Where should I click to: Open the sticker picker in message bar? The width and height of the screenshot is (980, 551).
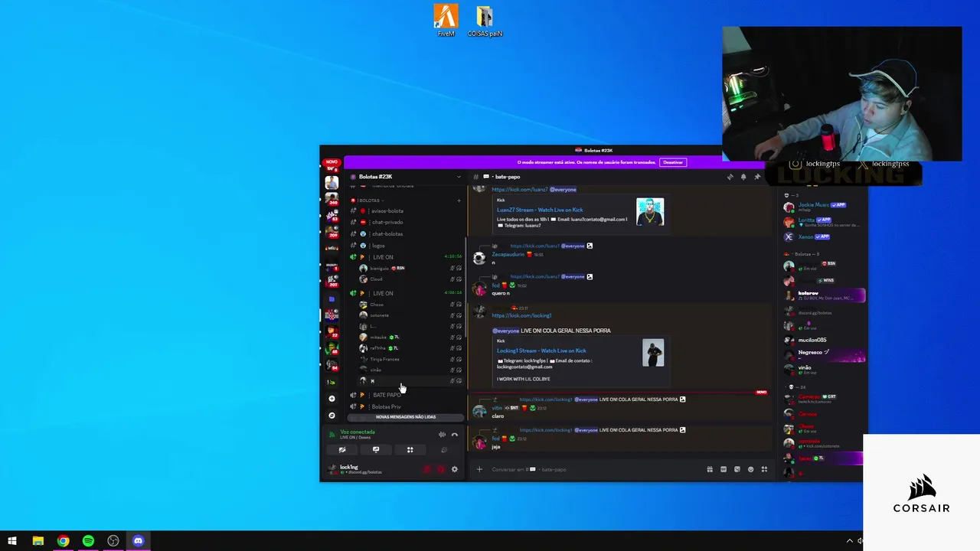point(737,469)
